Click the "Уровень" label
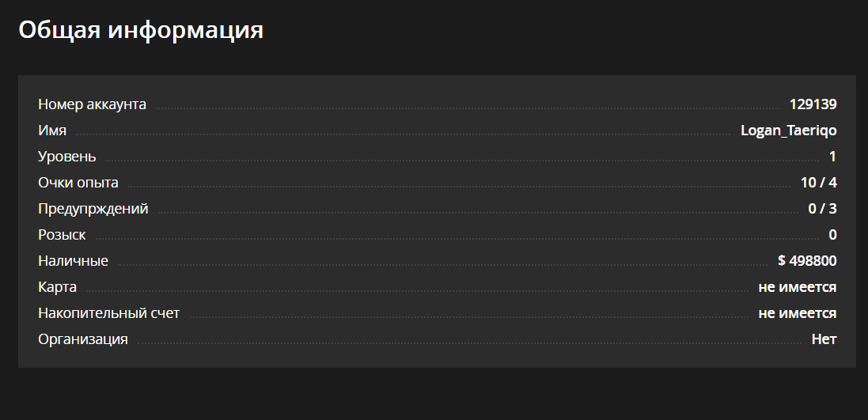Screen dimensions: 868x420 coord(67,157)
